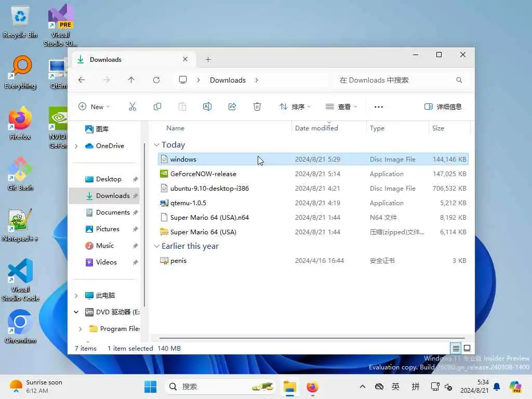Click the search magnifier in Explorer search box

coord(459,80)
